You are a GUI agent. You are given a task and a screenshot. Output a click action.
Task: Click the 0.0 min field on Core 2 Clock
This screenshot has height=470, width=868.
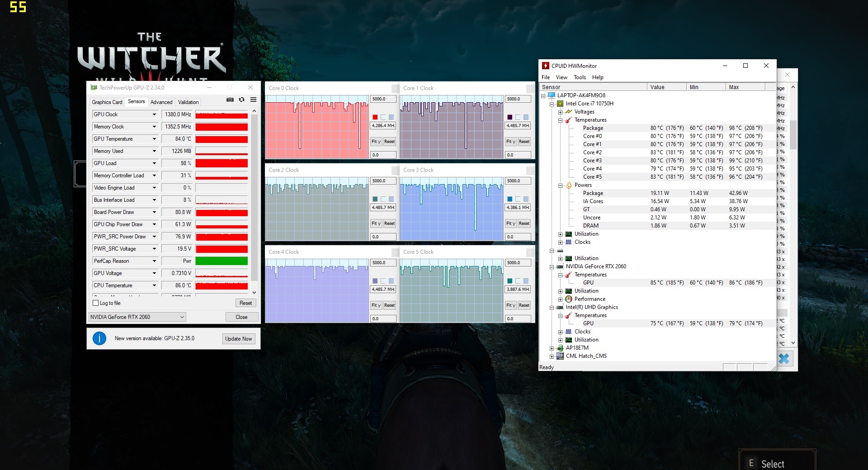pyautogui.click(x=383, y=237)
